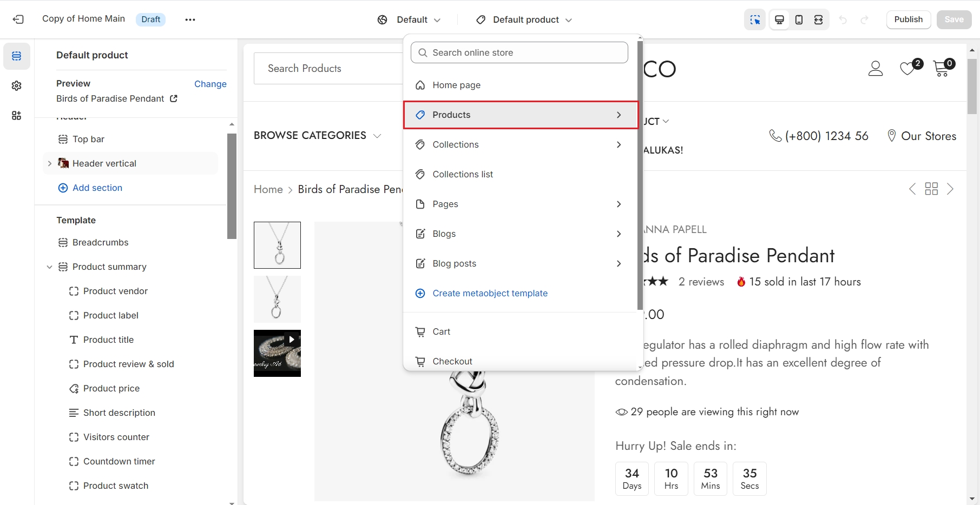The image size is (980, 505).
Task: Click the Change preview link
Action: [x=210, y=84]
